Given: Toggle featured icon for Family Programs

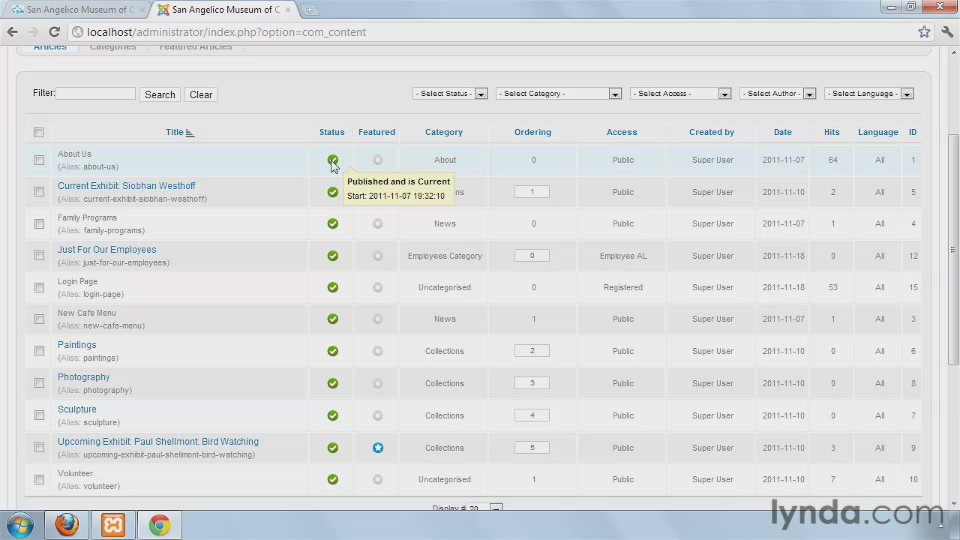Looking at the screenshot, I should click(378, 223).
